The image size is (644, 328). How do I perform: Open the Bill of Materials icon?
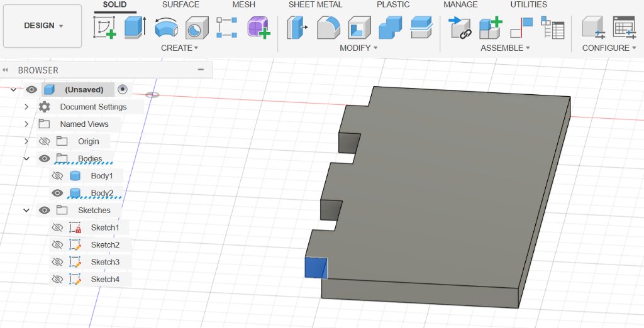pos(552,28)
